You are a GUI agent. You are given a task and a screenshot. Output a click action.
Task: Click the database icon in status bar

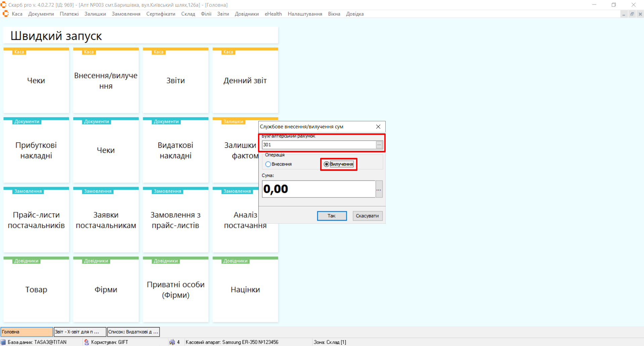3,342
